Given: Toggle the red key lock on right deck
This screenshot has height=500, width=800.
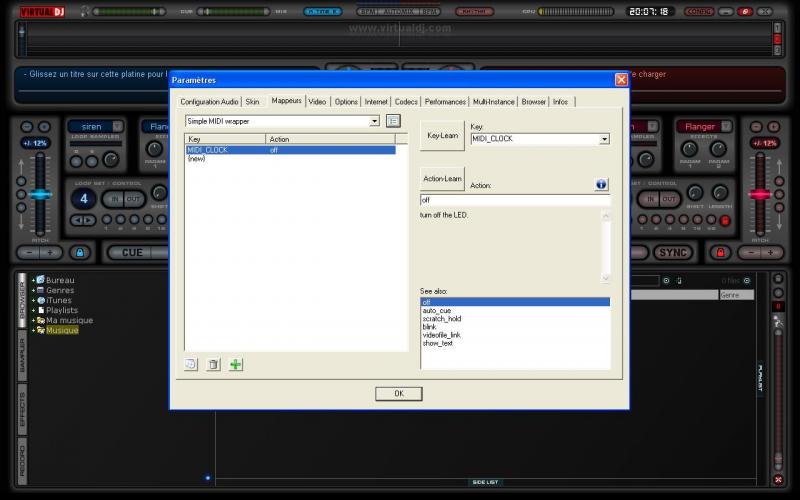Looking at the screenshot, I should pyautogui.click(x=720, y=252).
